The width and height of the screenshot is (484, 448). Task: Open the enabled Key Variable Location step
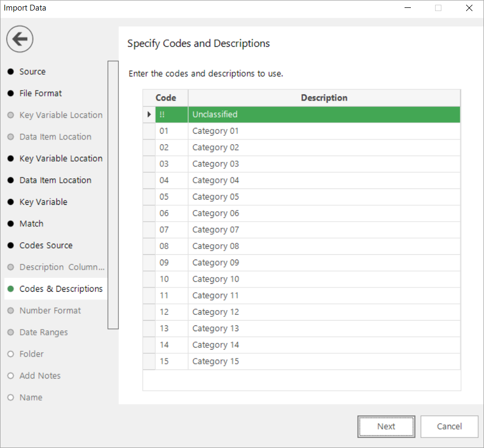coord(61,158)
